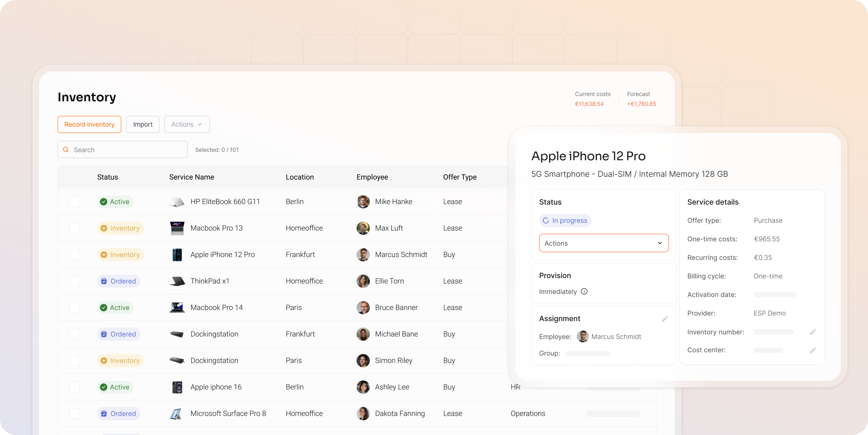Click Dakota Fanning's avatar

point(363,414)
